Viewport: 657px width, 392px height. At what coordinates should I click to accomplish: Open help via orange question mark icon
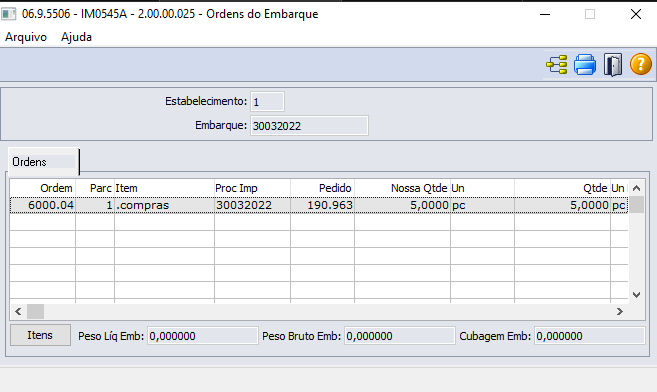641,64
